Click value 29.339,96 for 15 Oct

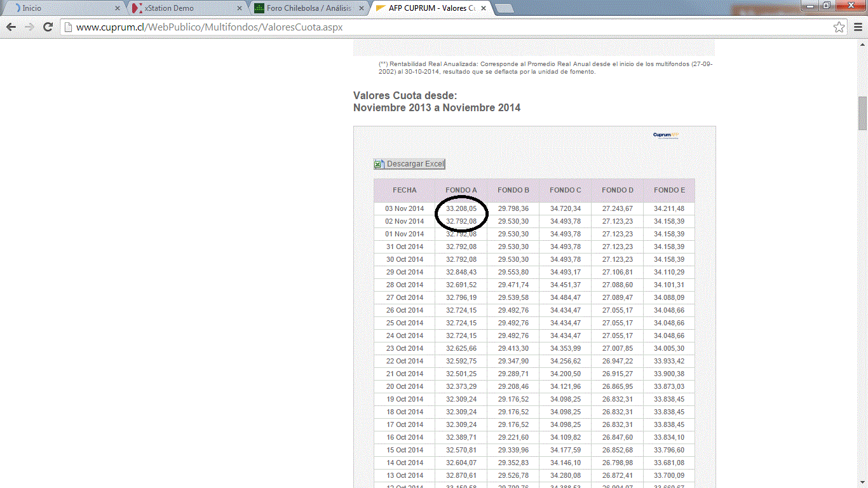coord(513,450)
